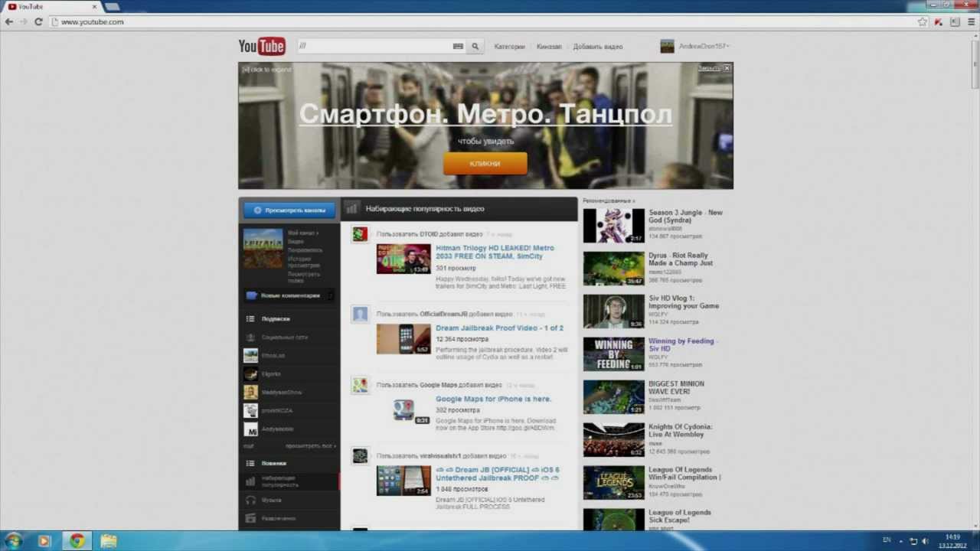The width and height of the screenshot is (980, 551).
Task: Expand просмотреть все subscriptions link
Action: [x=311, y=445]
